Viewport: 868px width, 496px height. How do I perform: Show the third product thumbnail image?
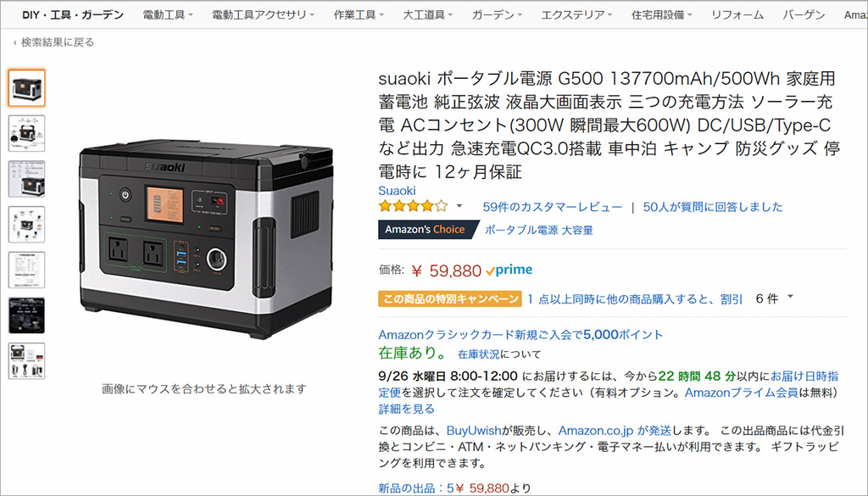click(26, 179)
